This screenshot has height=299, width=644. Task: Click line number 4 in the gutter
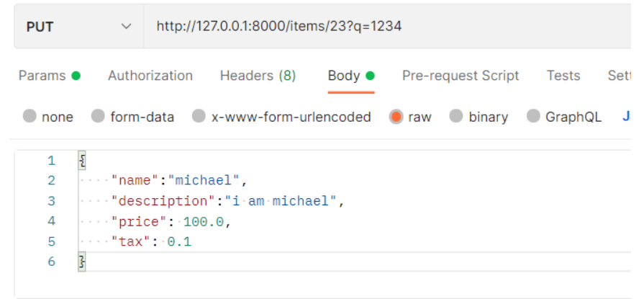coord(51,221)
